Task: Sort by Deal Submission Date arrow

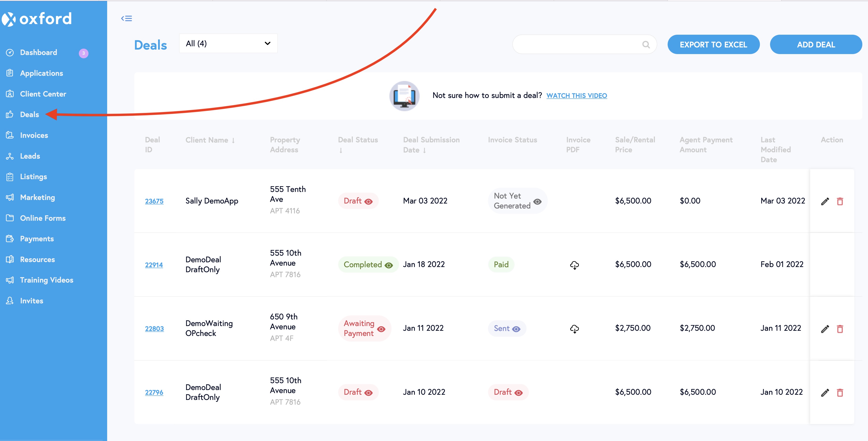Action: pos(424,150)
